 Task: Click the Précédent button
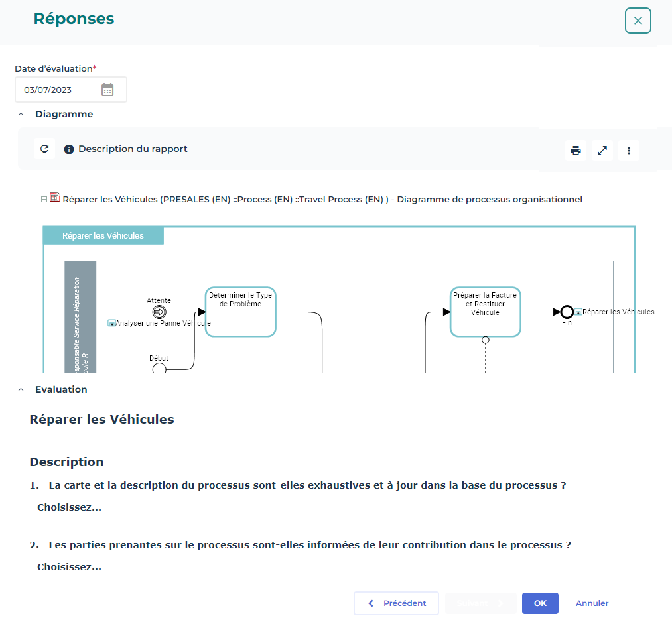coord(396,603)
